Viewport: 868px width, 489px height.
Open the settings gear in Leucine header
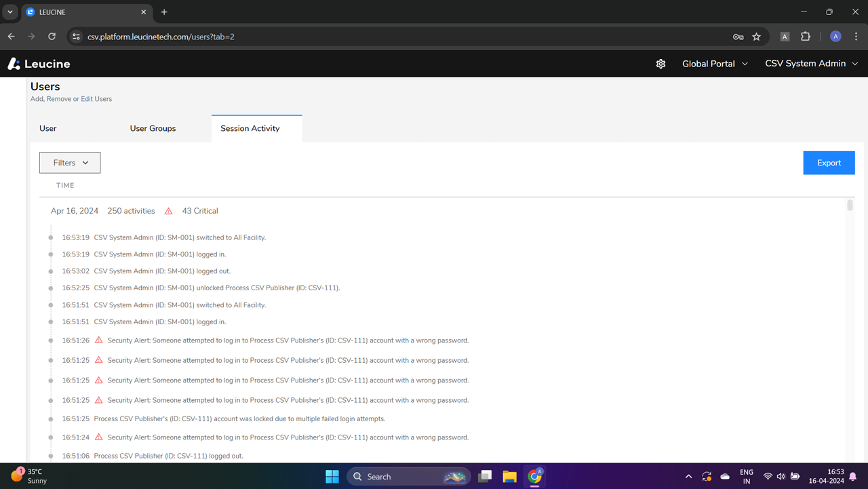(x=660, y=64)
